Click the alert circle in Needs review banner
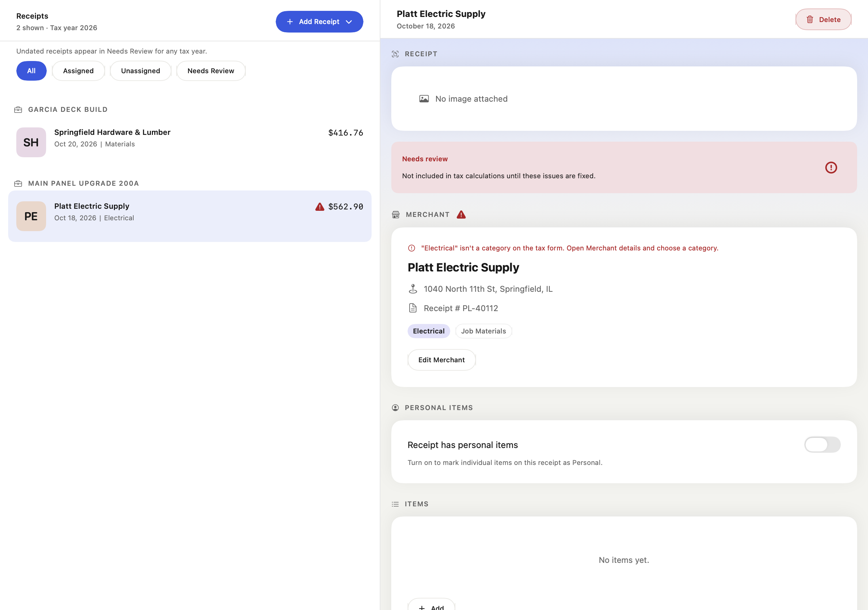Viewport: 868px width, 610px height. (x=831, y=167)
